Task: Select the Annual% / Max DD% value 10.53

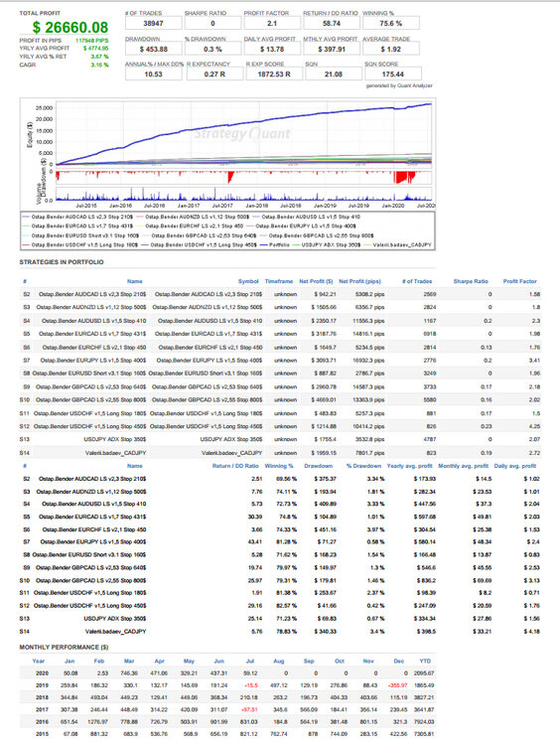Action: [x=154, y=74]
